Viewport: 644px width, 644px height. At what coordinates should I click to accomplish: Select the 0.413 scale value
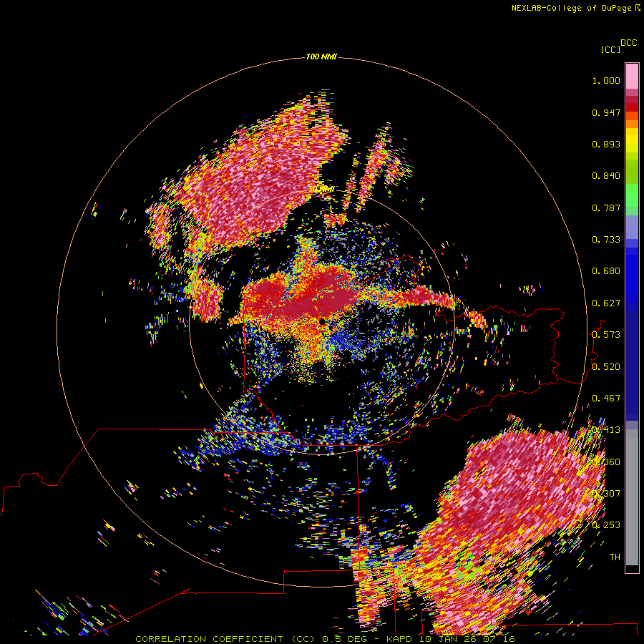pyautogui.click(x=606, y=430)
